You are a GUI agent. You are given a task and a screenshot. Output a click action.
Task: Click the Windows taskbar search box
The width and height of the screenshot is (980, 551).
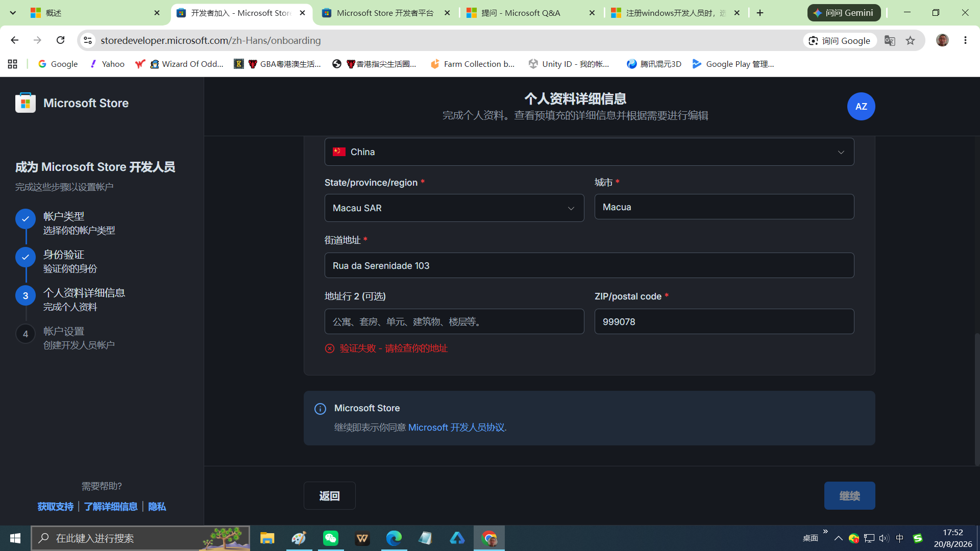(x=140, y=538)
